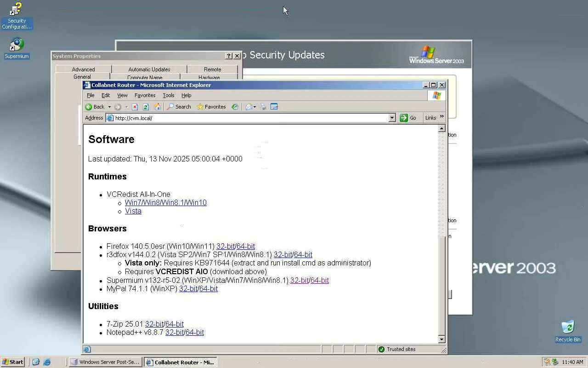The width and height of the screenshot is (588, 368).
Task: Download r3dfox v144.0.2 64-bit
Action: tap(303, 254)
